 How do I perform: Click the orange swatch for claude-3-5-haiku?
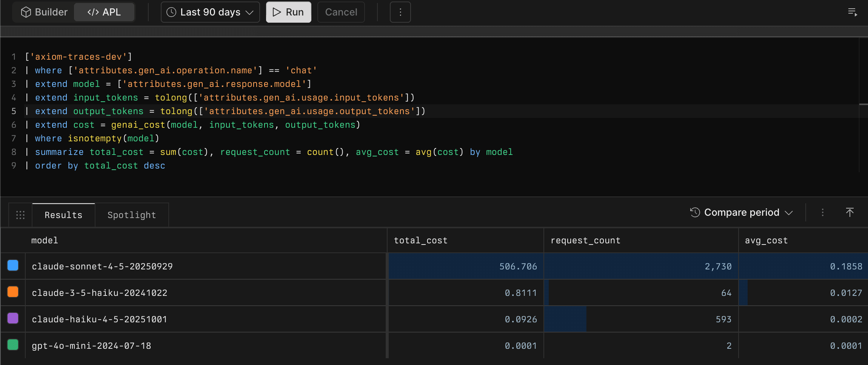pyautogui.click(x=13, y=292)
